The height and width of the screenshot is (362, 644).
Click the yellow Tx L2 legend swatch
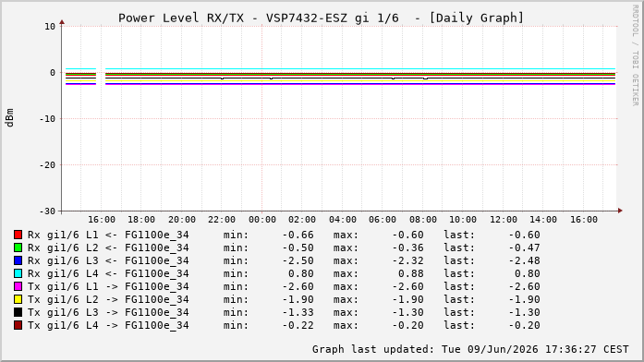coord(18,299)
